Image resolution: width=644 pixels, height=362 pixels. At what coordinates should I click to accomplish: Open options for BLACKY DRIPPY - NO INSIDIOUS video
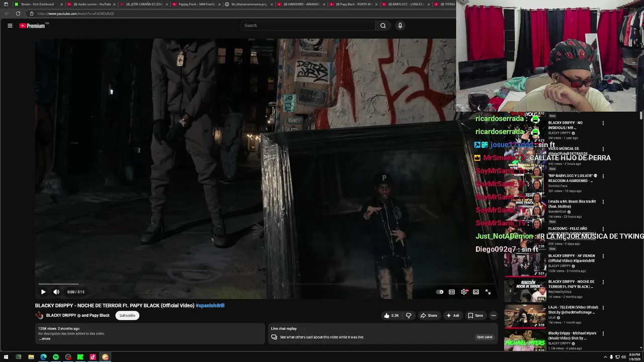pyautogui.click(x=603, y=123)
